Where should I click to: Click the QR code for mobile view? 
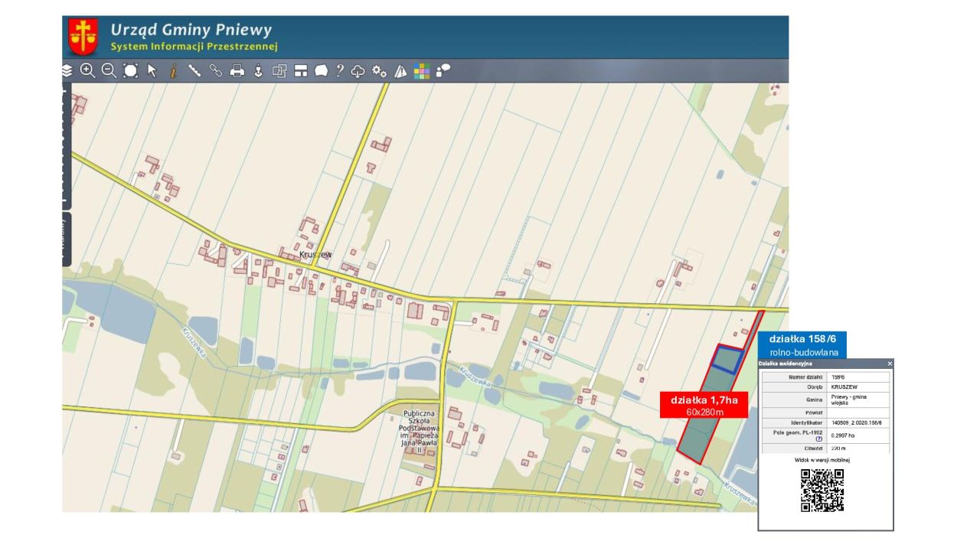coord(822,490)
